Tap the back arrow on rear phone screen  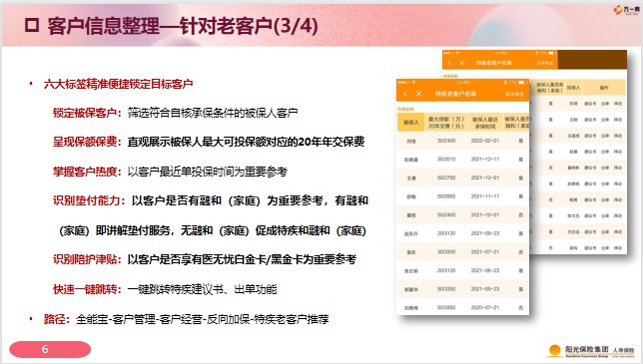[x=450, y=63]
